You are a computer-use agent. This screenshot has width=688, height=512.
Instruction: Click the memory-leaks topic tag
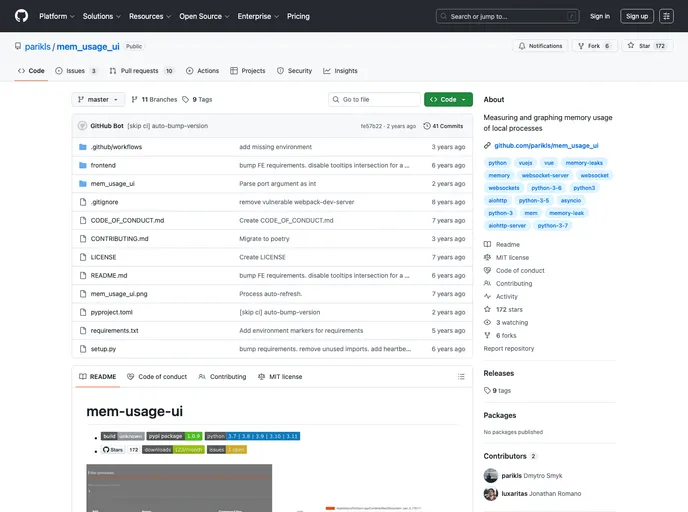[584, 163]
